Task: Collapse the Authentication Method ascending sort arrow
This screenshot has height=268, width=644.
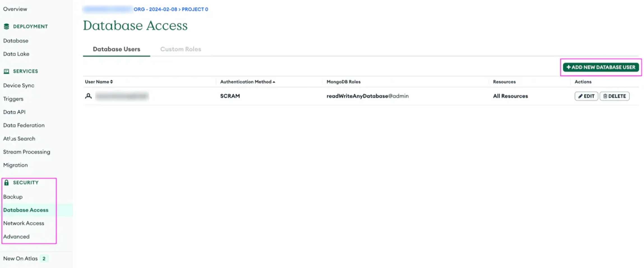Action: (x=274, y=81)
